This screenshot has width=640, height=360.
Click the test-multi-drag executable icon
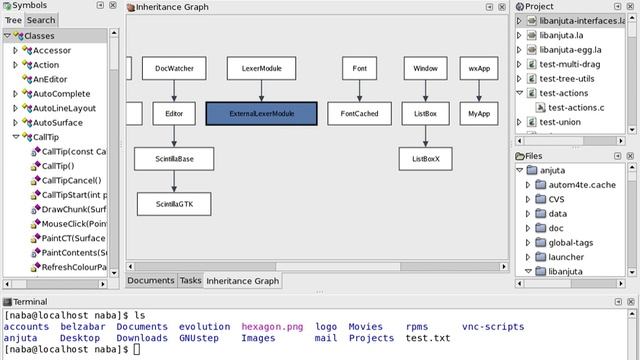coord(531,64)
